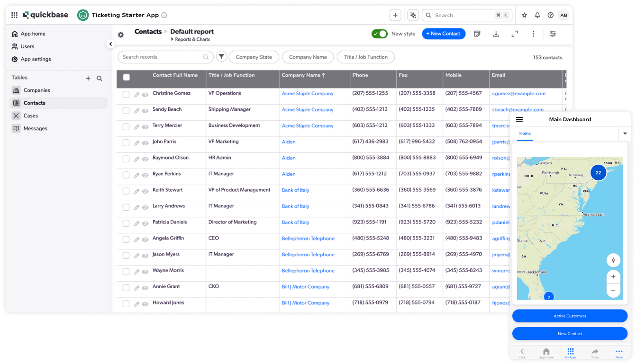The image size is (636, 364).
Task: Sort by Contact Full Name column header
Action: click(x=175, y=75)
